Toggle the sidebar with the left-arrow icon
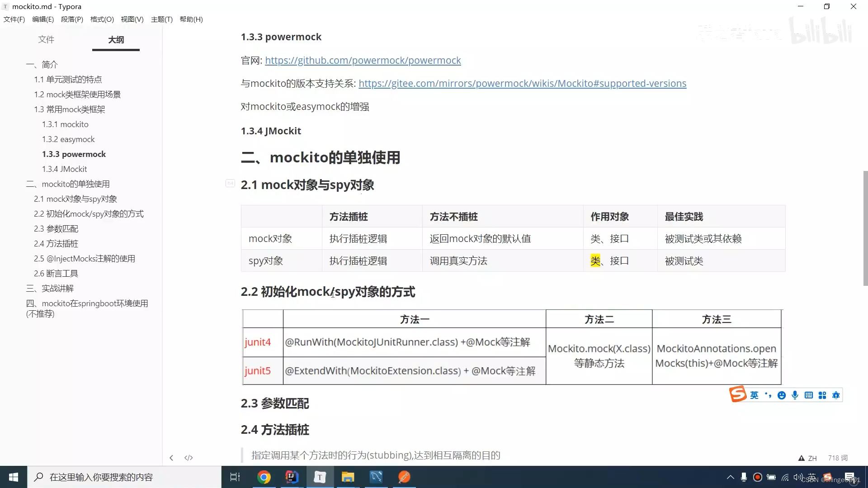Image resolution: width=868 pixels, height=488 pixels. 171,458
